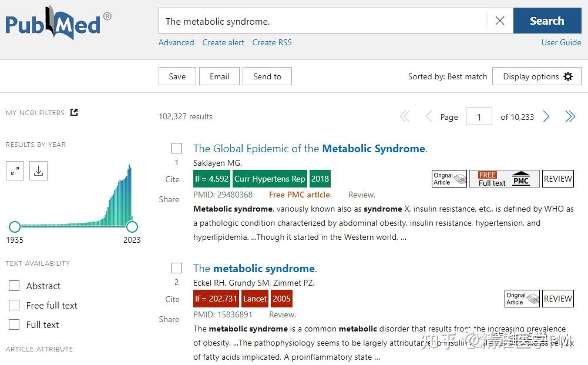This screenshot has height=365, width=588.
Task: Jump to the first page using double-chevron
Action: point(405,116)
